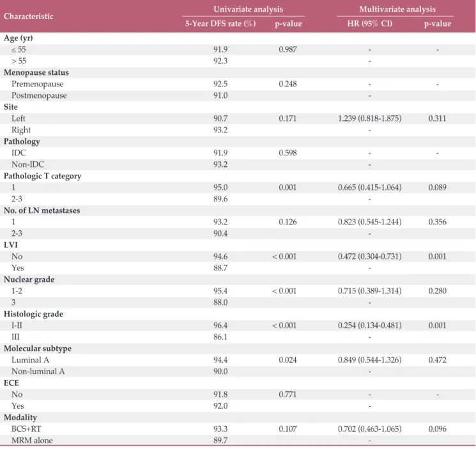Click the 'MRM alone' row label
The height and width of the screenshot is (449, 476).
[x=32, y=441]
